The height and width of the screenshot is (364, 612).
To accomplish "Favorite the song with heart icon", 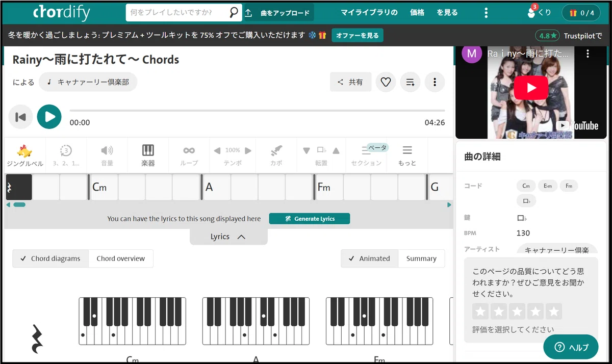I will pyautogui.click(x=386, y=82).
